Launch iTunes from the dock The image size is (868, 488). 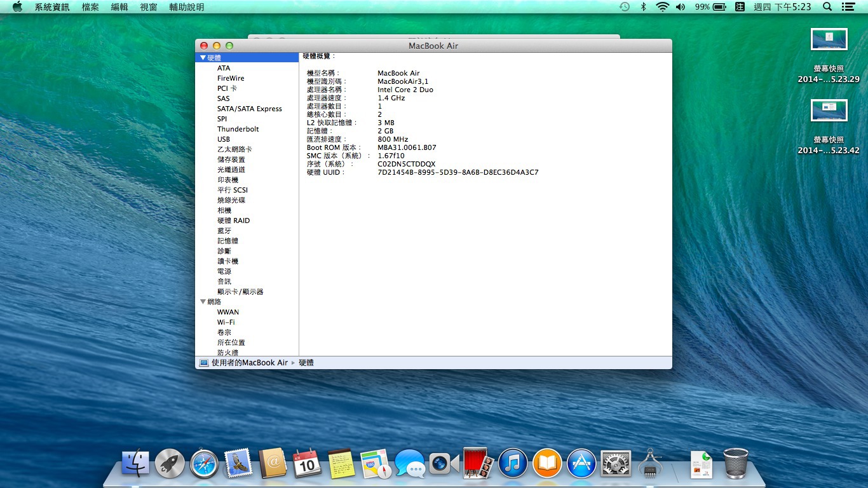513,464
